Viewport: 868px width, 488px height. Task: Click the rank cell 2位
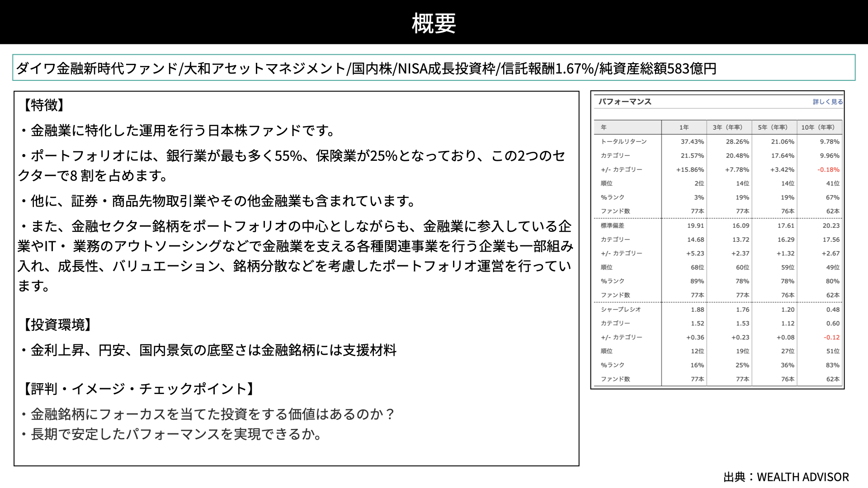coord(699,183)
